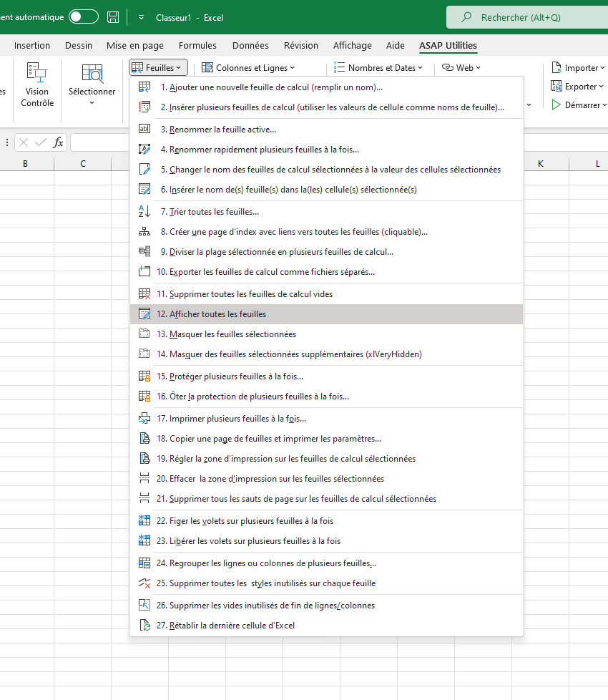Click printer icon for Imprimer plusieurs feuilles

coord(144,418)
